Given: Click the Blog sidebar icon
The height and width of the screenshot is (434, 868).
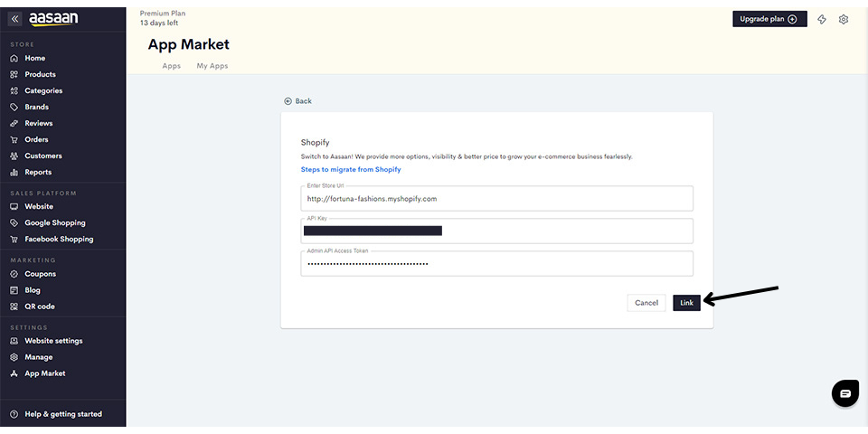Looking at the screenshot, I should (x=14, y=290).
